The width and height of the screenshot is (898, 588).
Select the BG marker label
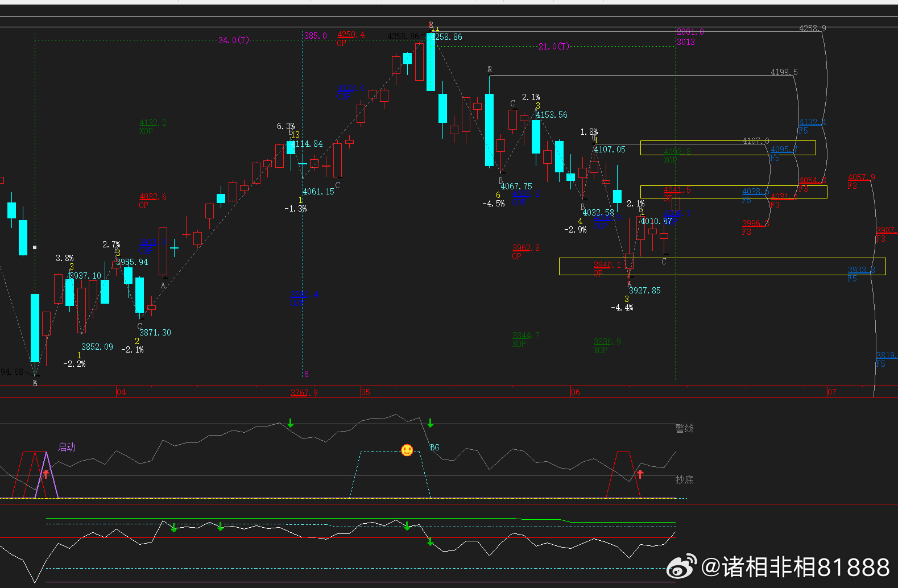pos(434,448)
